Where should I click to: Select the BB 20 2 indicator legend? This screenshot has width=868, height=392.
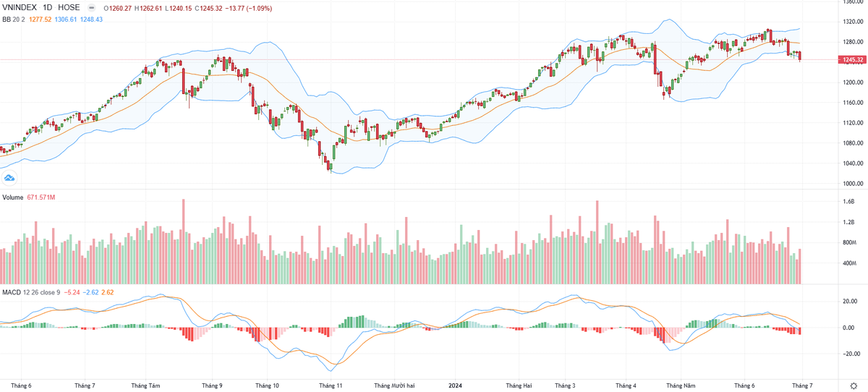[12, 20]
